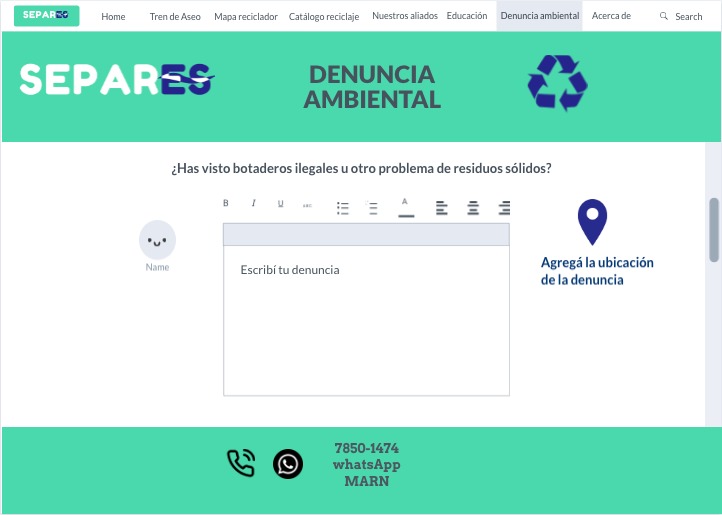The image size is (722, 515).
Task: Insert a numbered list
Action: (372, 208)
